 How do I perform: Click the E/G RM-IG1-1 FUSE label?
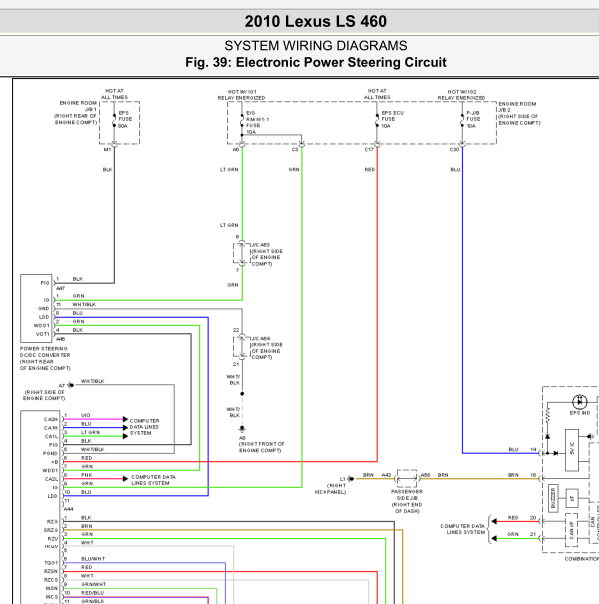pos(257,122)
